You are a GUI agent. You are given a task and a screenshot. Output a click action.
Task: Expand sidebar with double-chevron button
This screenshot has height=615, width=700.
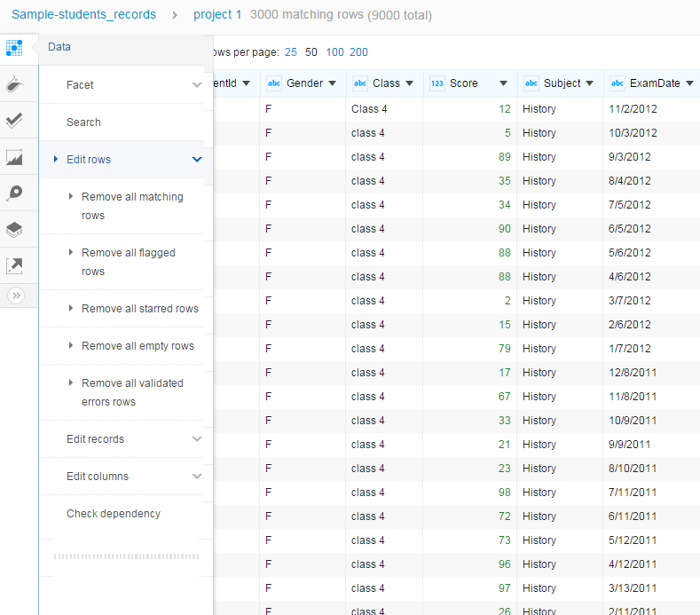15,296
